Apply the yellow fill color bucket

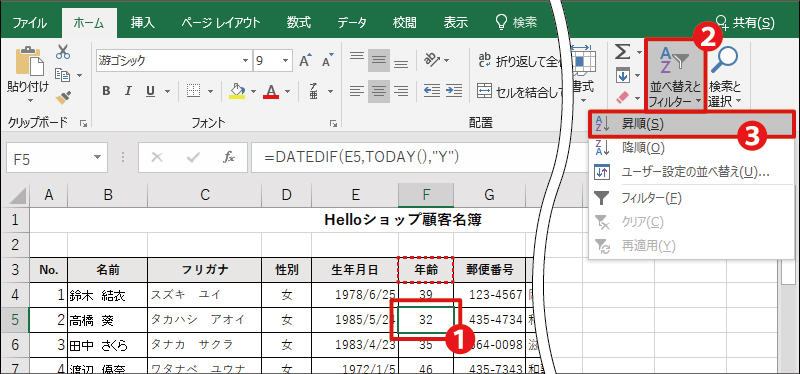(x=237, y=91)
